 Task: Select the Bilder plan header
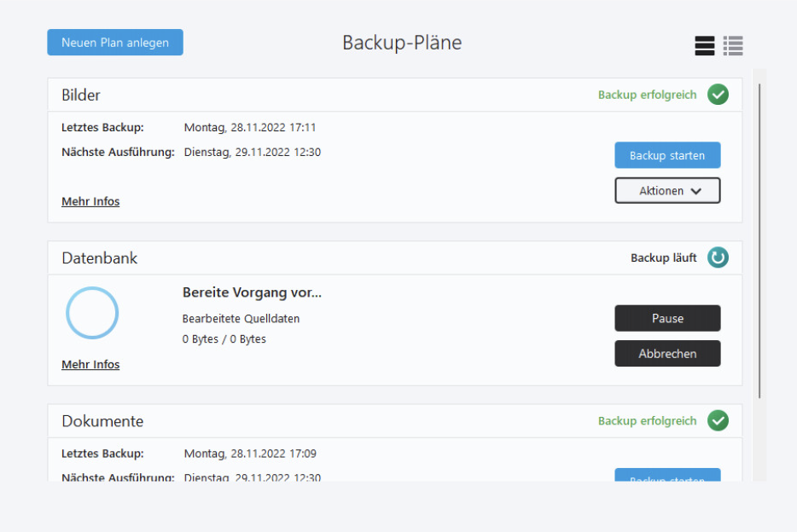click(x=81, y=95)
